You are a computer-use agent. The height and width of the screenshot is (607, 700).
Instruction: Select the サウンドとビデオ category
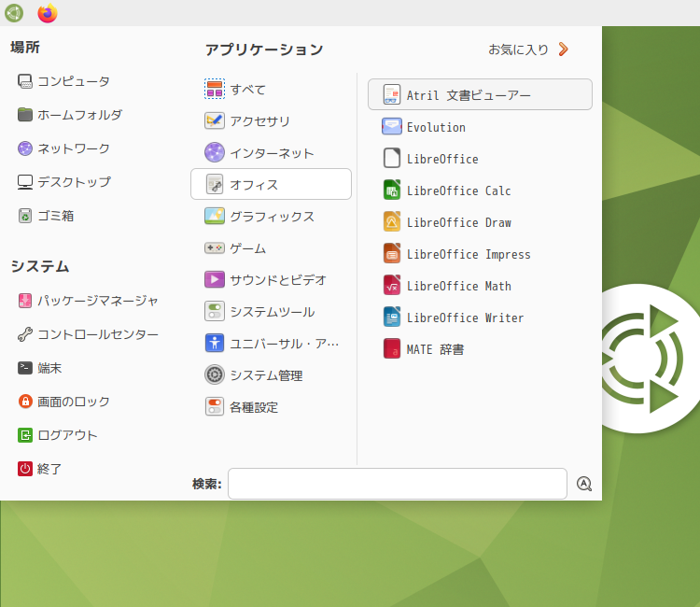(271, 279)
